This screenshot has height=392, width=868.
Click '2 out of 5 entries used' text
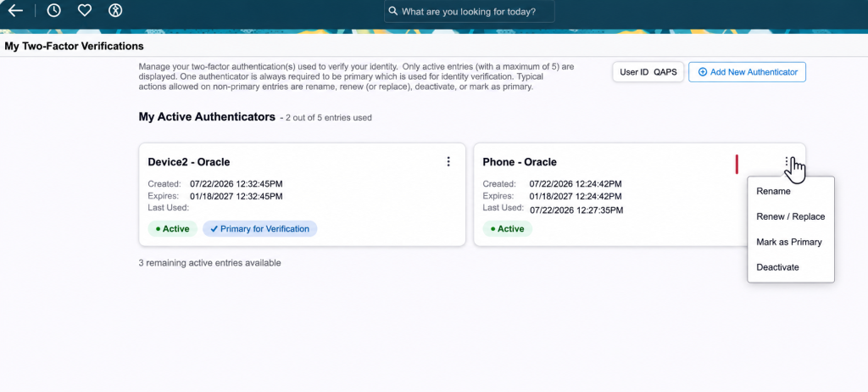tap(329, 118)
